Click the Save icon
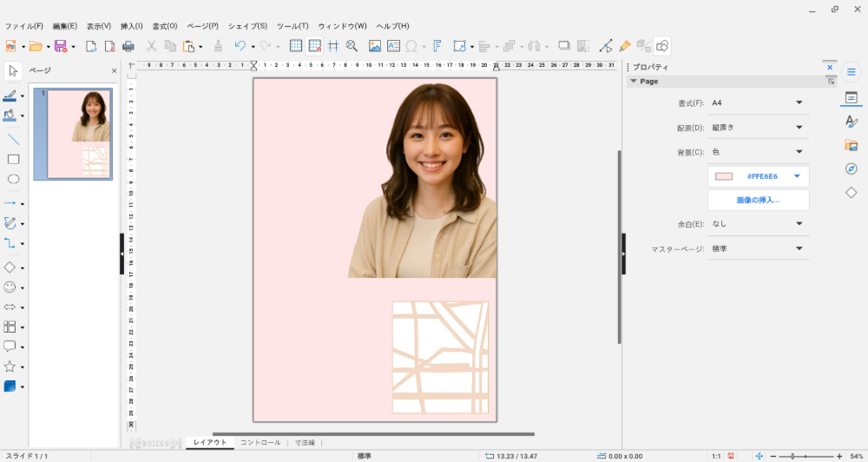The image size is (868, 462). [x=61, y=46]
